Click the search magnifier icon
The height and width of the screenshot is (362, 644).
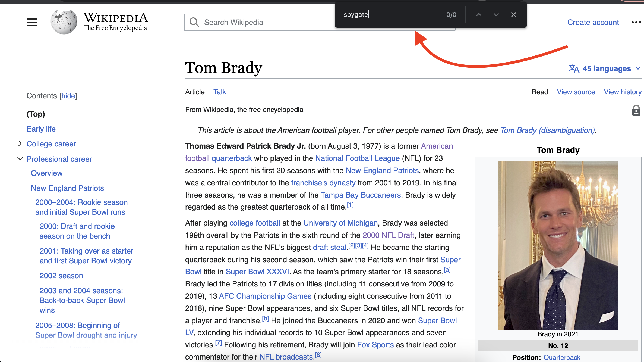click(x=194, y=22)
